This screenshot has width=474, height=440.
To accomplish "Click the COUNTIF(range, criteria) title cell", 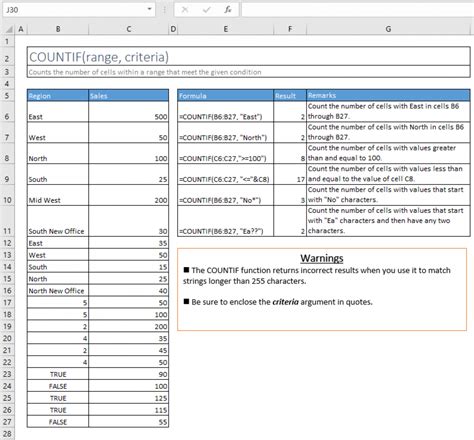I will tap(249, 57).
